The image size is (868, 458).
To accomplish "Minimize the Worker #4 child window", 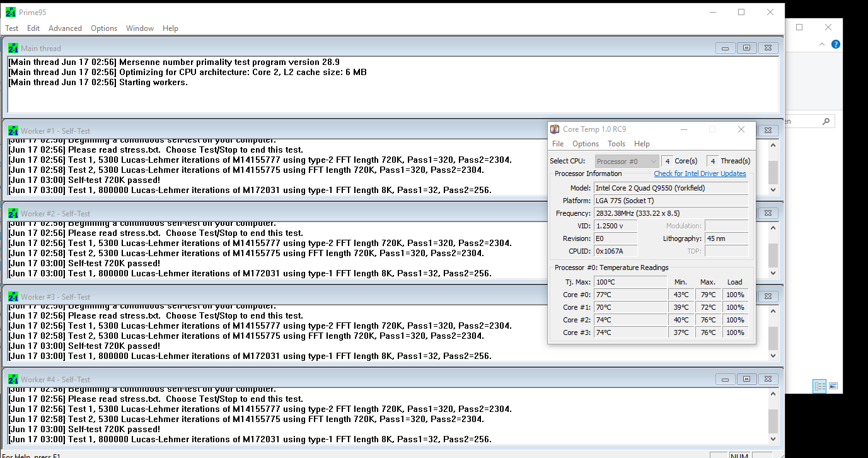I will pos(726,379).
